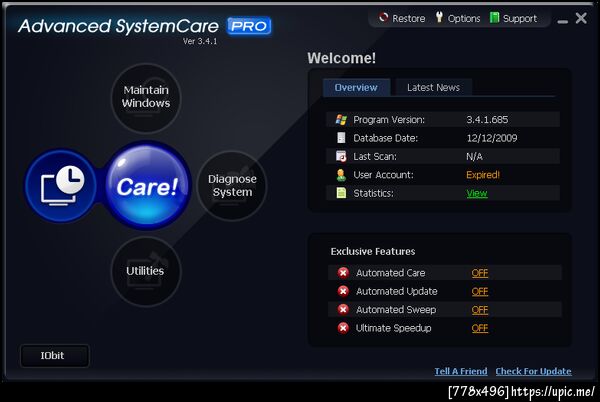Click the Restore icon in top bar

click(x=383, y=18)
